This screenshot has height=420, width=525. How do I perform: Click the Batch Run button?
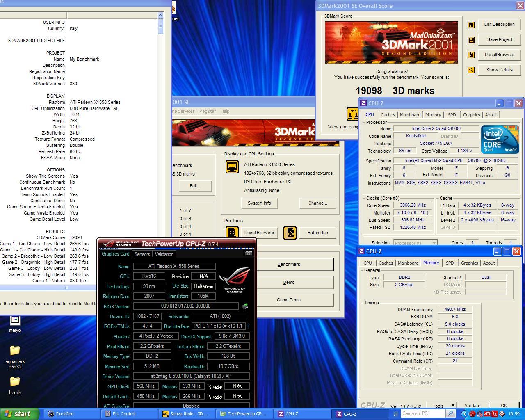click(318, 233)
